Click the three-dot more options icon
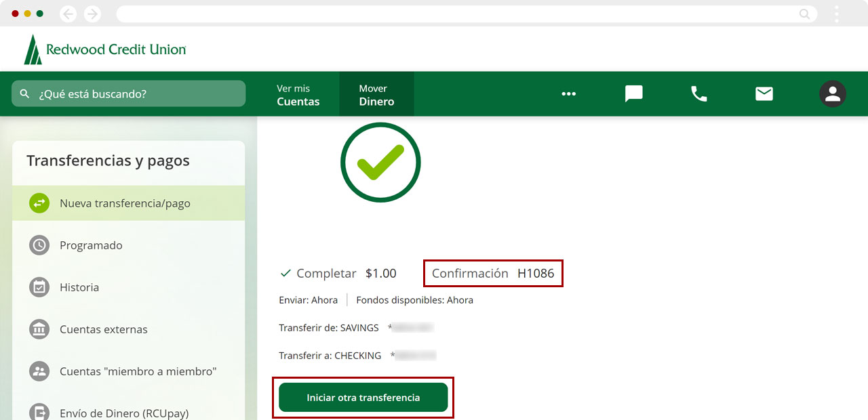 tap(568, 93)
